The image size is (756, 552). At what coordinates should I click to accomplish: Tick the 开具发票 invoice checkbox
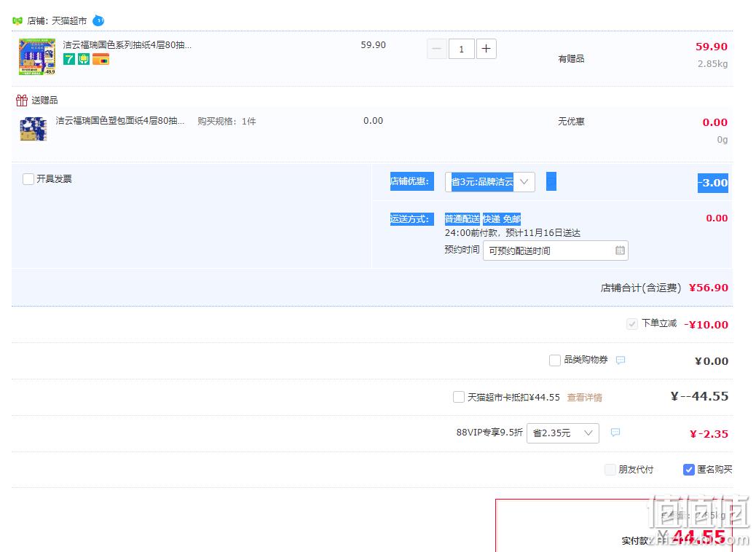point(28,179)
